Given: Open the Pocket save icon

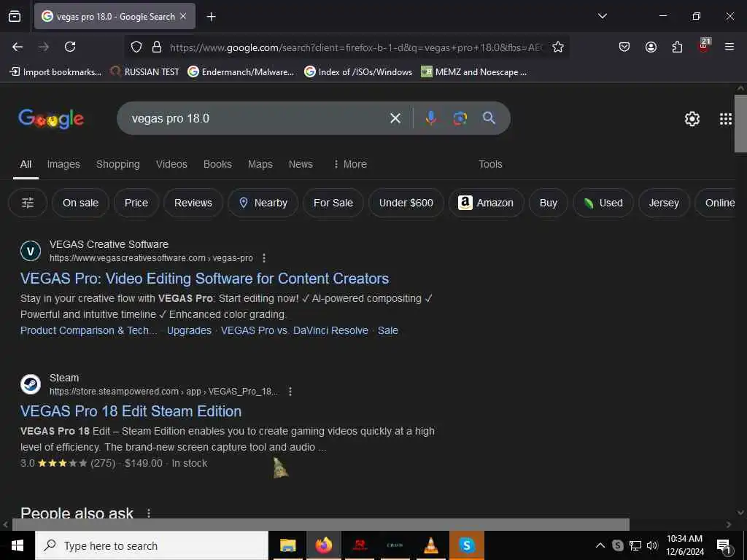Looking at the screenshot, I should [x=624, y=47].
